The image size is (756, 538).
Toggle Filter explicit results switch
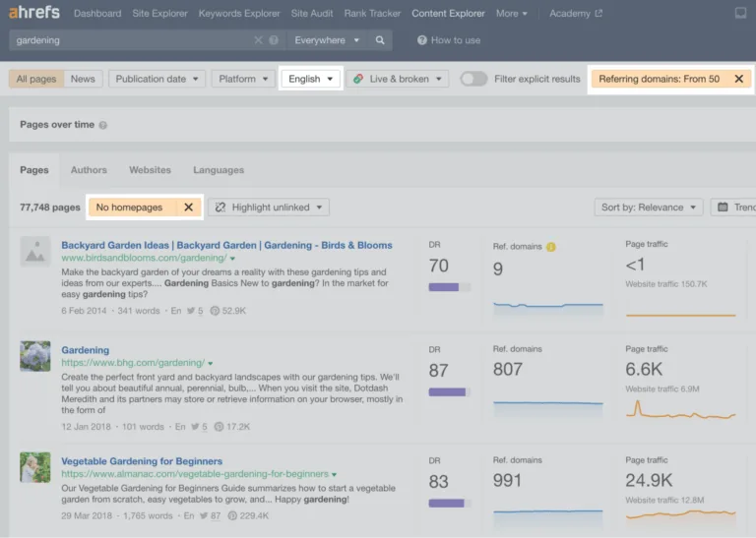click(473, 79)
